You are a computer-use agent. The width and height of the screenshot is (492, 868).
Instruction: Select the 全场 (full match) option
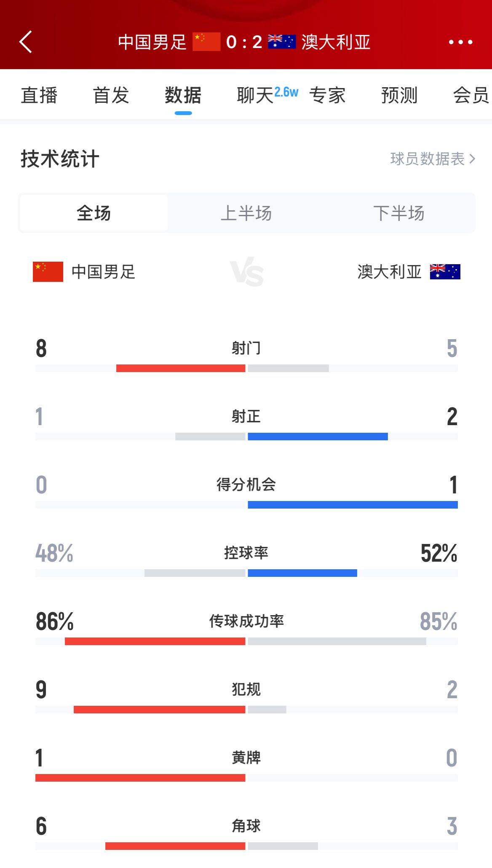[94, 213]
